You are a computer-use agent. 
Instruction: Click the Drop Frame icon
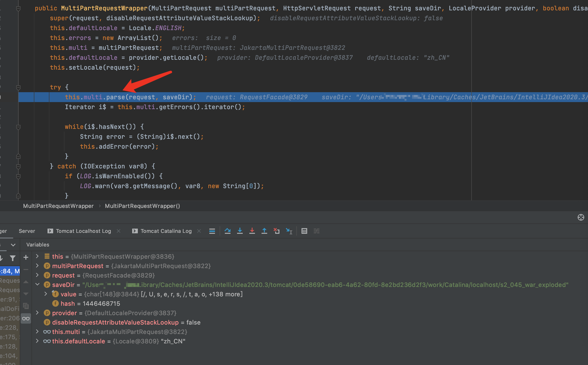[277, 231]
